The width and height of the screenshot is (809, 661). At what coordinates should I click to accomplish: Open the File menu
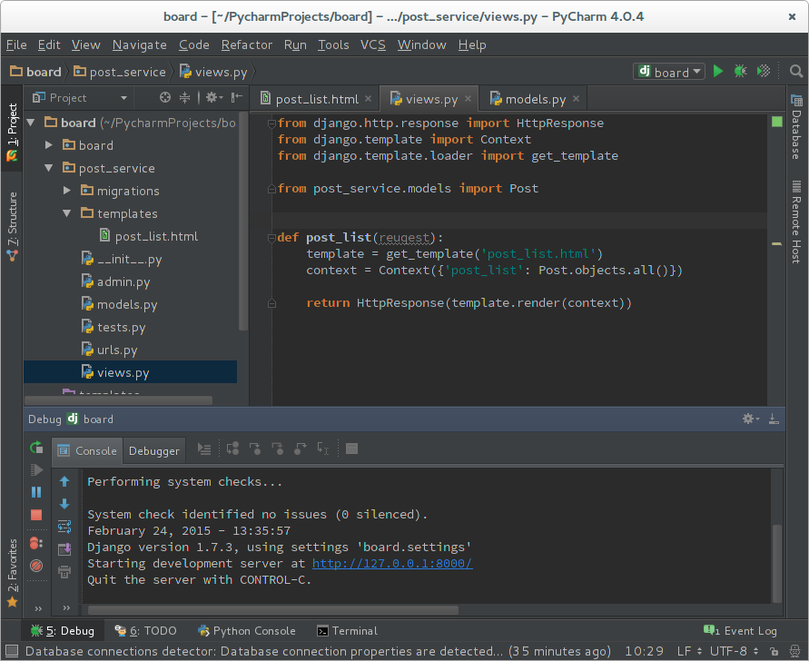click(17, 45)
